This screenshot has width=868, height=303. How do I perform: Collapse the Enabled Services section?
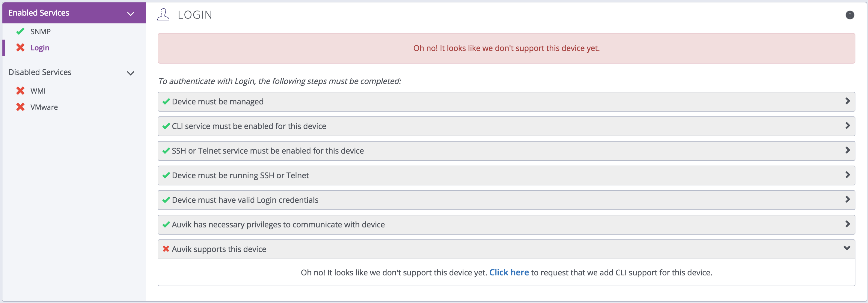coord(131,13)
